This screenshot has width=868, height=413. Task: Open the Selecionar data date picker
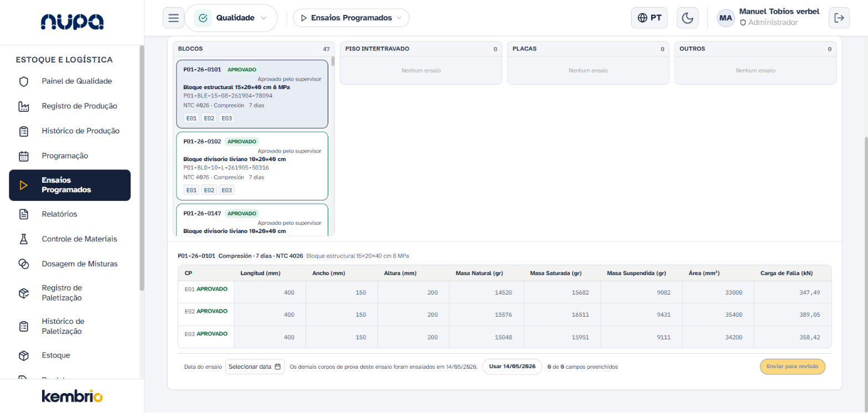click(x=255, y=366)
